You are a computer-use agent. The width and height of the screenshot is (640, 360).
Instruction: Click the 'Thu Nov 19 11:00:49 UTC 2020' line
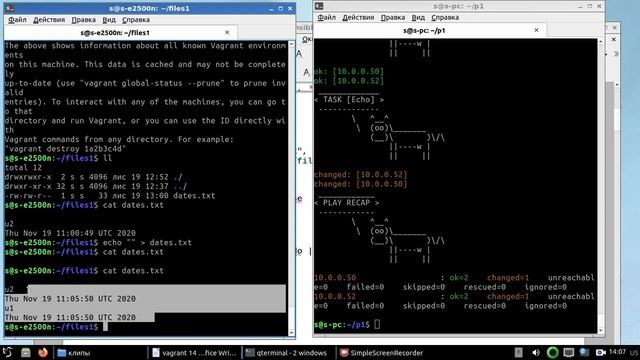70,233
